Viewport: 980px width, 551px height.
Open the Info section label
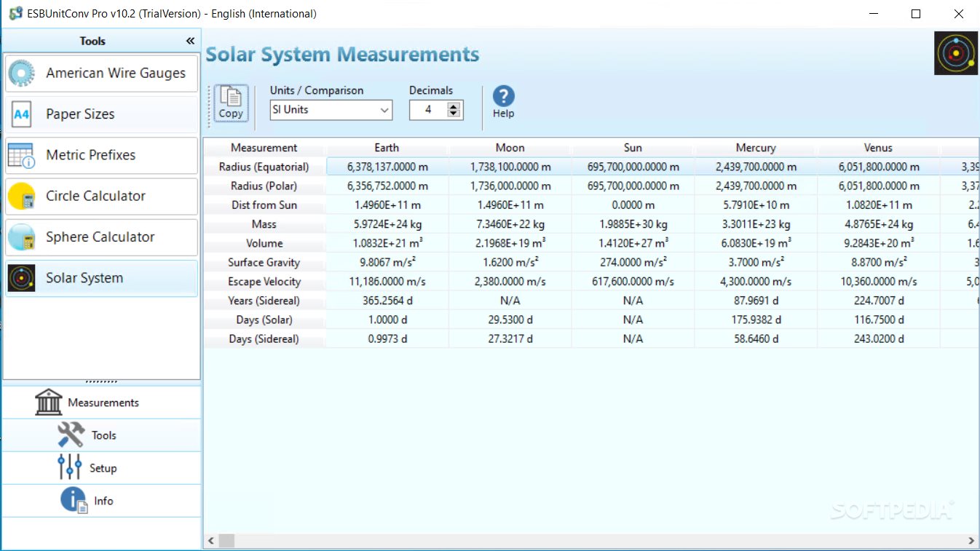pos(103,501)
